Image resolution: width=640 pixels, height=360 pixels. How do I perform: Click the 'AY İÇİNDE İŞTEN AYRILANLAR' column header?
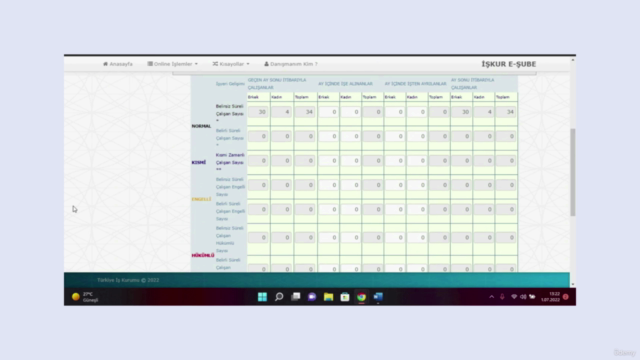[x=416, y=84]
